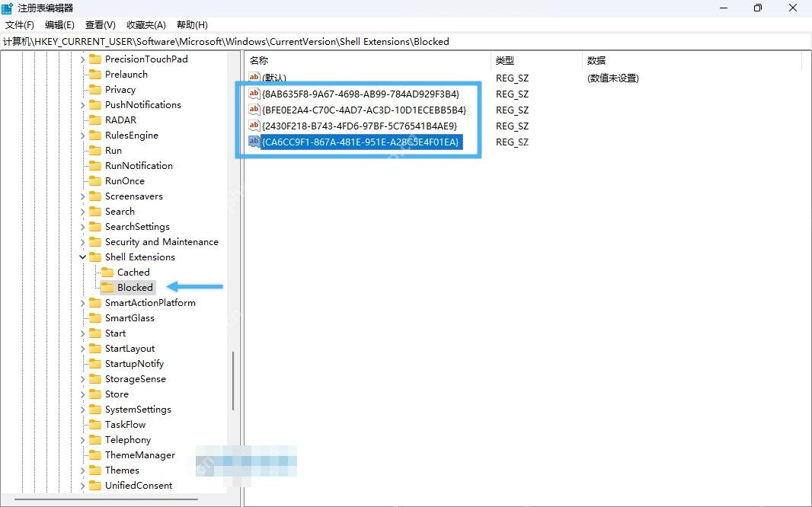Screen dimensions: 812x507
Task: Select the Run folder icon
Action: pyautogui.click(x=94, y=151)
